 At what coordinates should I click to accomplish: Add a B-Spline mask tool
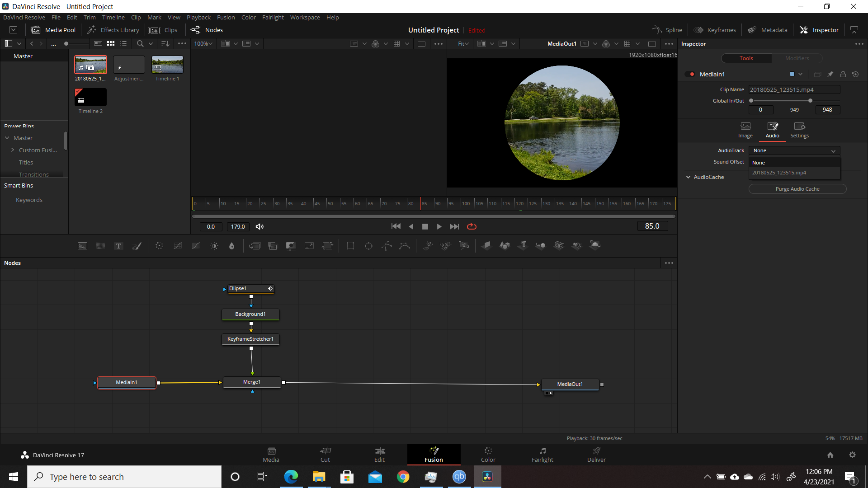tap(405, 246)
